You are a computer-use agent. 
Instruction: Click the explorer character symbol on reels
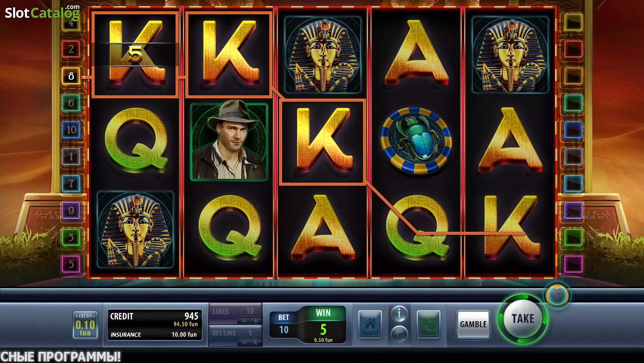click(x=229, y=141)
